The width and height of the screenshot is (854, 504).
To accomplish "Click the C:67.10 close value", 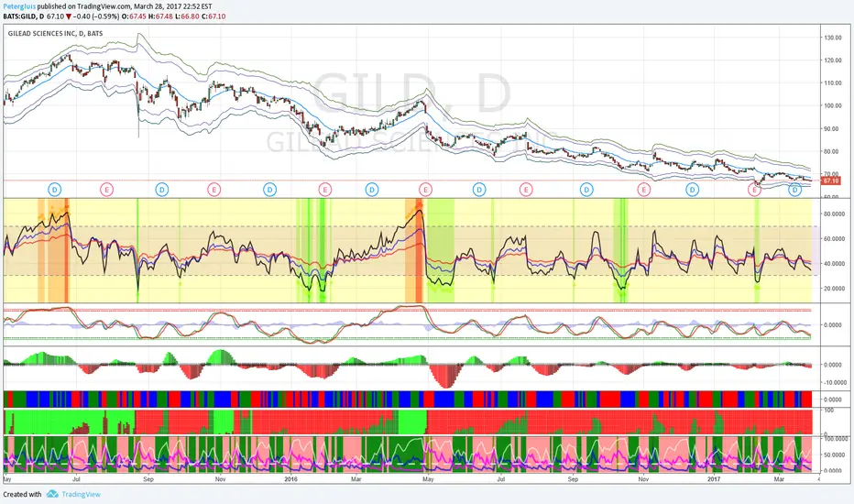I will 213,16.
